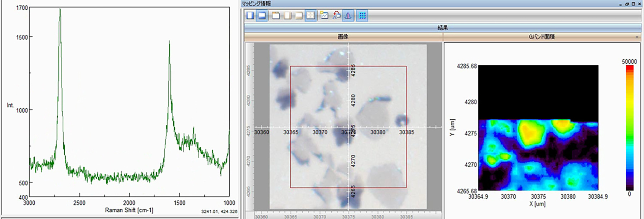Click the coordinate readout 3241.01, 424.326

(219, 211)
